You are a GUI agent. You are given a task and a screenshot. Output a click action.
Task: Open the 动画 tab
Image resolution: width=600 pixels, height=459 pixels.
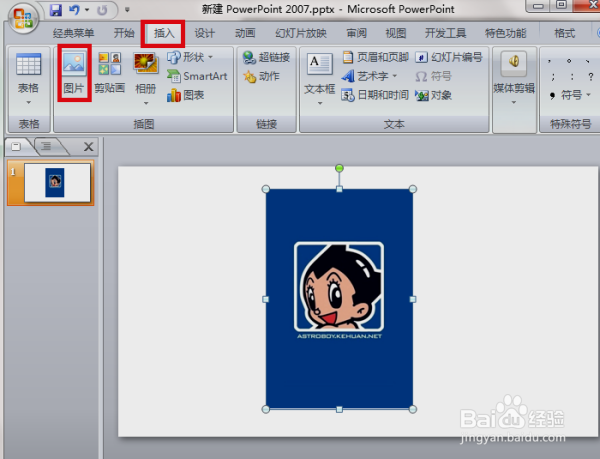[245, 33]
